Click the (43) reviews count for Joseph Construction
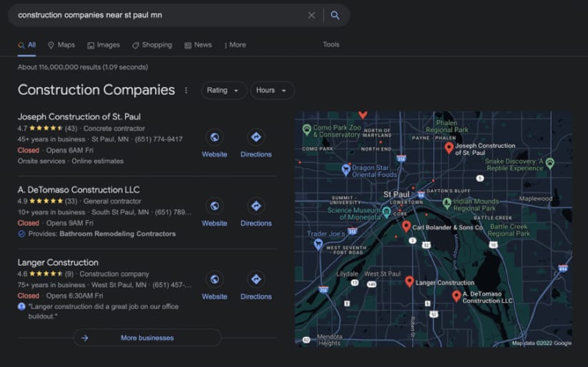This screenshot has height=367, width=588. (71, 129)
